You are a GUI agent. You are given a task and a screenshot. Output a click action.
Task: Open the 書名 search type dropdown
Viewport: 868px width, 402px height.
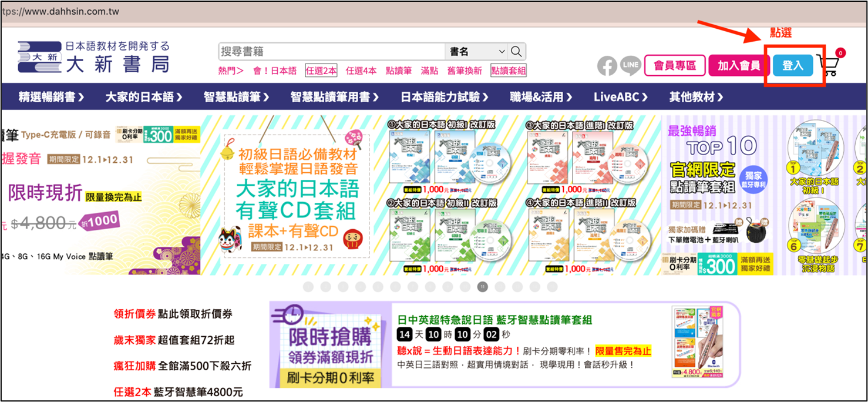tap(477, 52)
